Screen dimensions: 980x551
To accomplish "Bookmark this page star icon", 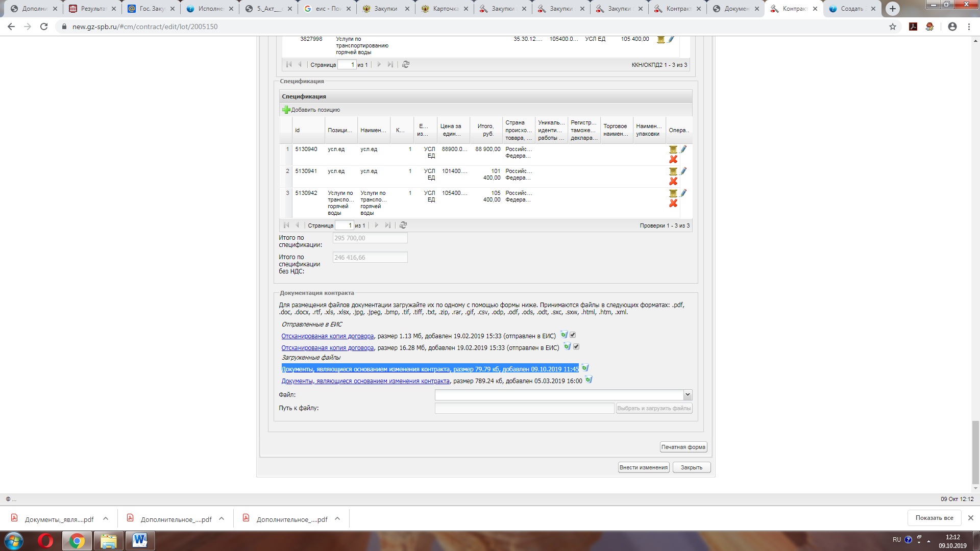I will (893, 27).
